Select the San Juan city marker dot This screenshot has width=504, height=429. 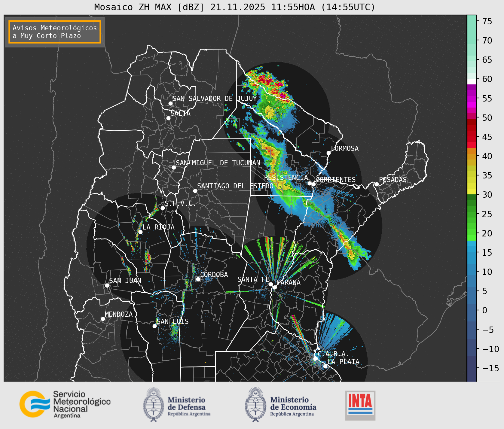pos(107,285)
